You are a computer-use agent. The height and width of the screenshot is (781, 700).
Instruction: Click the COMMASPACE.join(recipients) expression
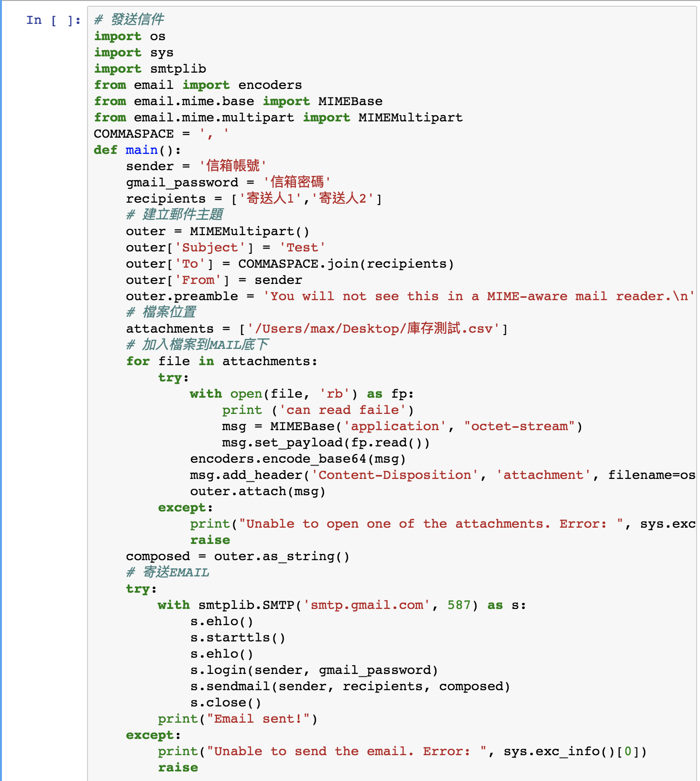click(x=346, y=264)
